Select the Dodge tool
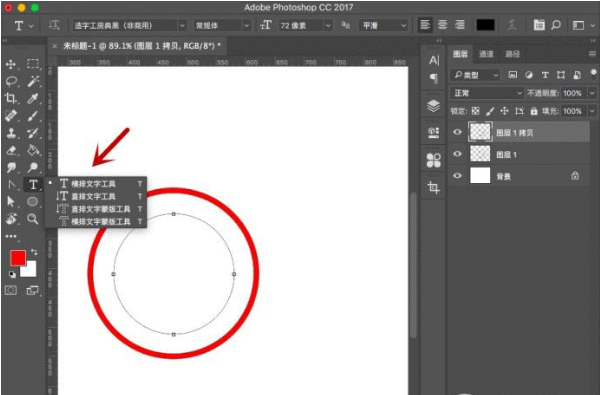Viewport: 600px width, 395px height. pyautogui.click(x=33, y=167)
